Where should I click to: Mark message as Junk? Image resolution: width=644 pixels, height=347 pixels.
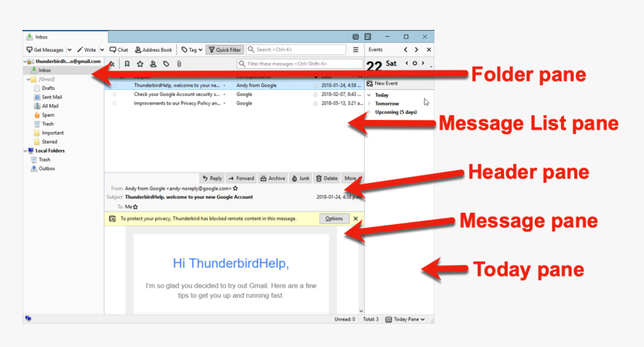pos(300,178)
